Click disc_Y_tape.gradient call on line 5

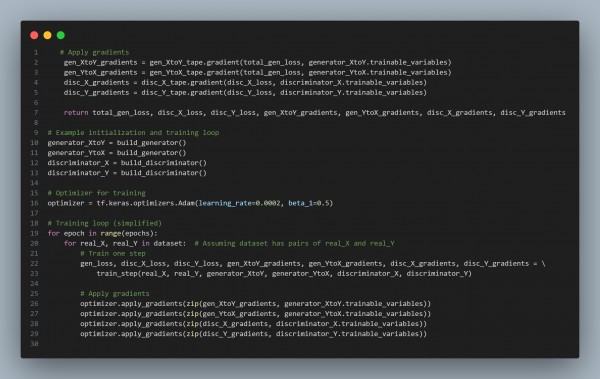182,93
